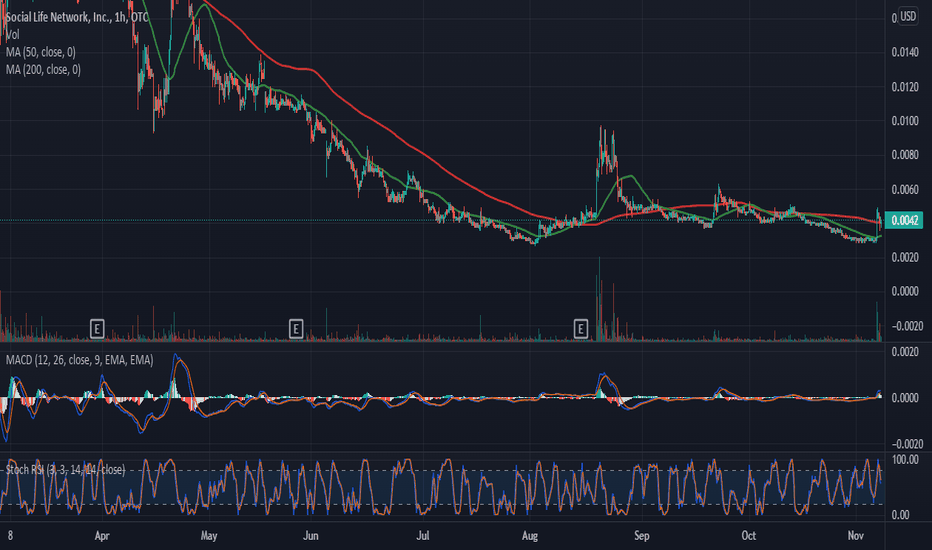Click the 0.0060 price axis label
Viewport: 932px width, 550px height.
coord(905,190)
